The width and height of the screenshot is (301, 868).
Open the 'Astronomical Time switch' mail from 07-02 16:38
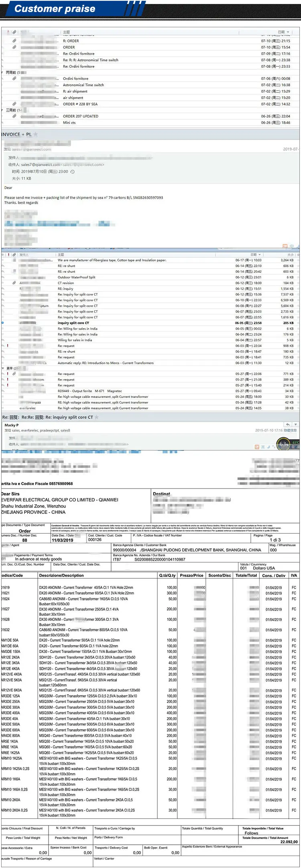(83, 85)
